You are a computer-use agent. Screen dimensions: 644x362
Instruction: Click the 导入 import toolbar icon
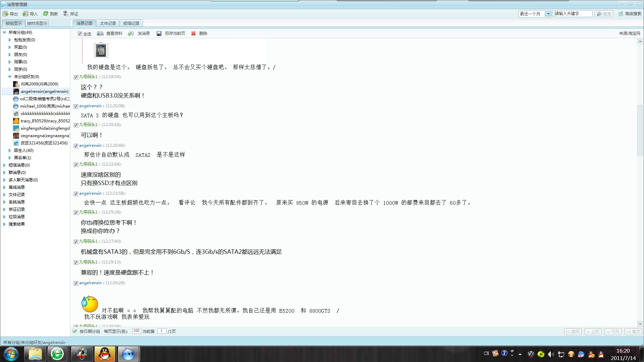pyautogui.click(x=25, y=14)
